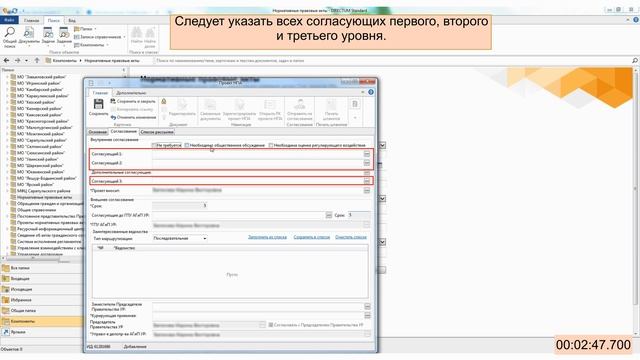
Task: Open picker for Заместители Председателя Правительства УР
Action: pyautogui.click(x=367, y=307)
